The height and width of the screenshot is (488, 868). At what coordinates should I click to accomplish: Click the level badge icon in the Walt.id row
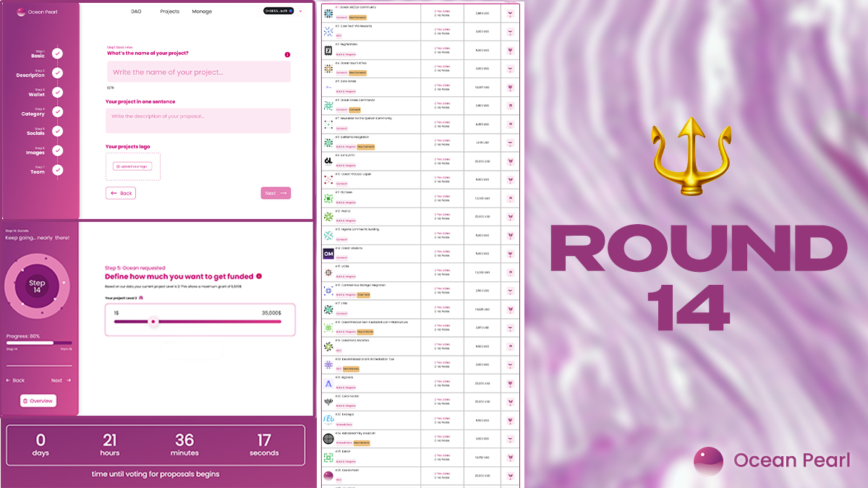[511, 217]
